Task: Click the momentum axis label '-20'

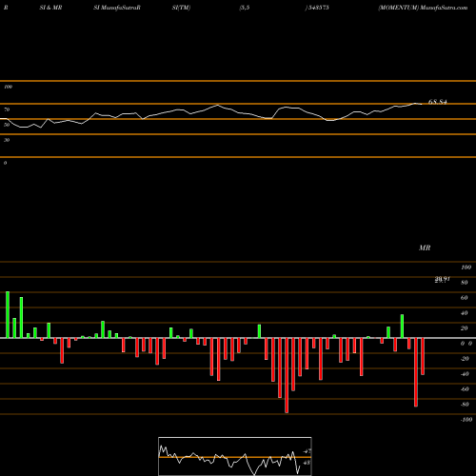Action: (465, 359)
